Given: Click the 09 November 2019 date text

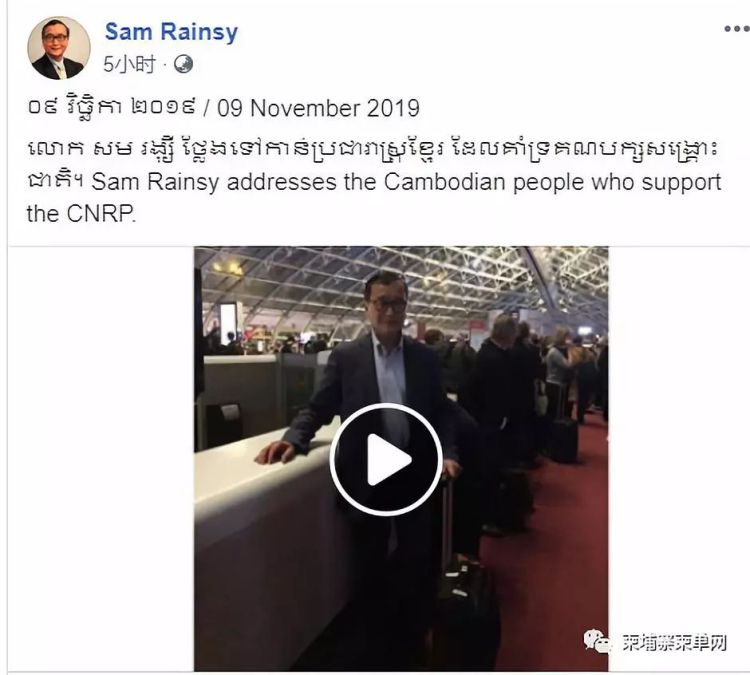Looking at the screenshot, I should click(x=319, y=108).
